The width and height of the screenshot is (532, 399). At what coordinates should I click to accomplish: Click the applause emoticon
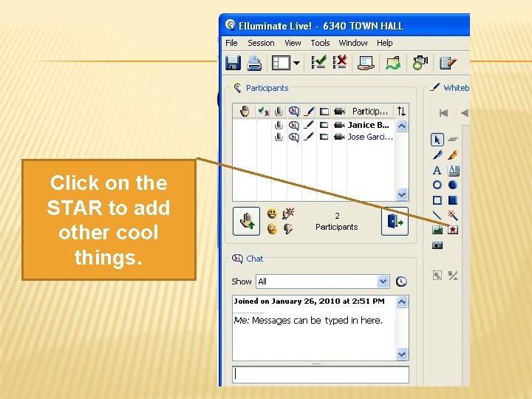pyautogui.click(x=288, y=214)
